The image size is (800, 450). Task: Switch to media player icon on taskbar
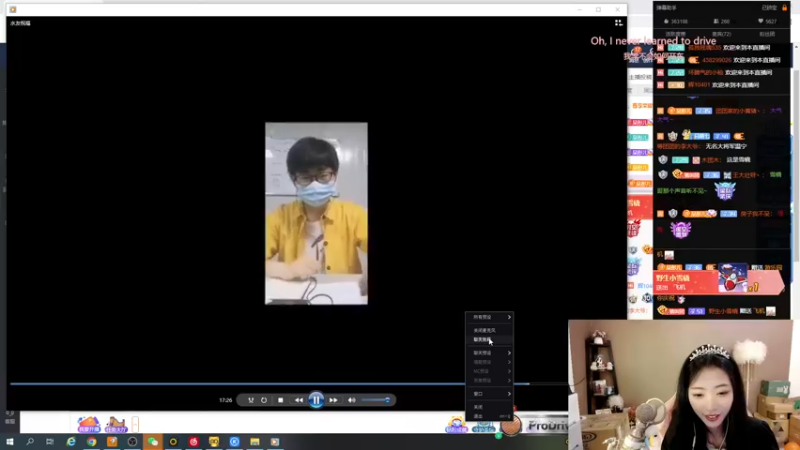pyautogui.click(x=275, y=442)
